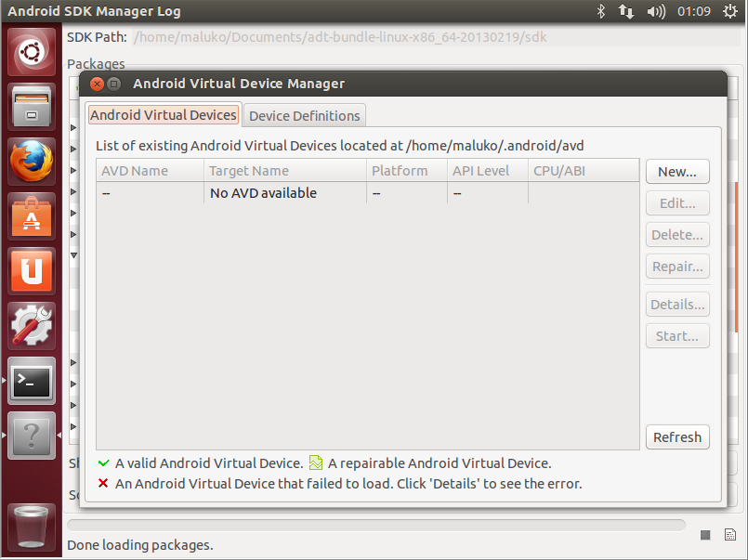Click the unknown application question-mark launcher icon
The height and width of the screenshot is (560, 748).
pyautogui.click(x=32, y=436)
